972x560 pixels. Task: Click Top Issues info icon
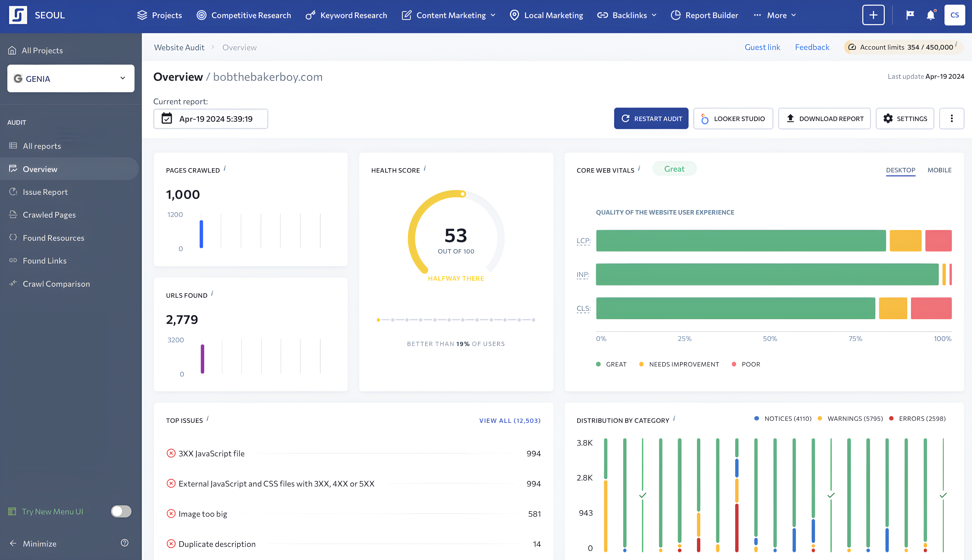pos(207,418)
